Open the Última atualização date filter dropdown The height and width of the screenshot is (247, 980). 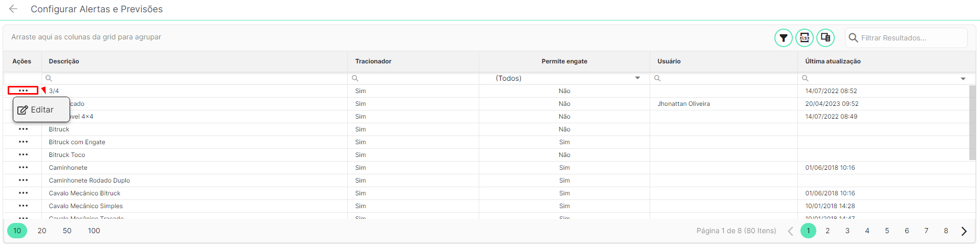point(963,79)
